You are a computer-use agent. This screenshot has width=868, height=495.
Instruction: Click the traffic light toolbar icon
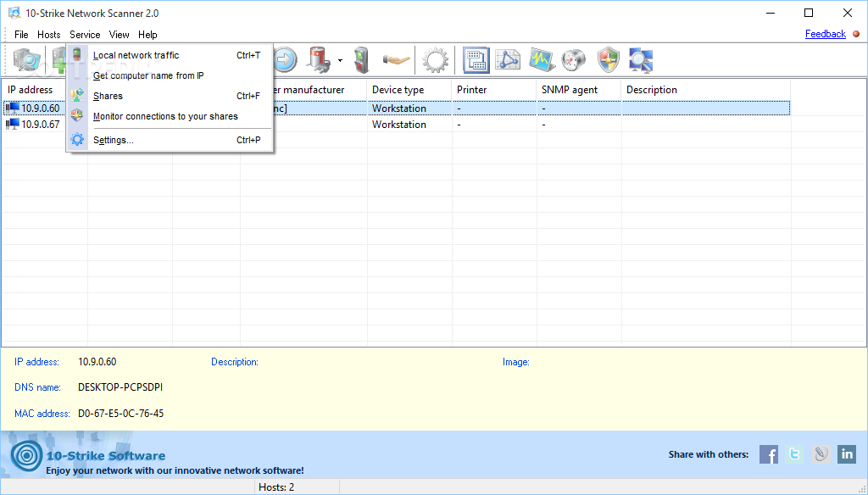coord(361,60)
